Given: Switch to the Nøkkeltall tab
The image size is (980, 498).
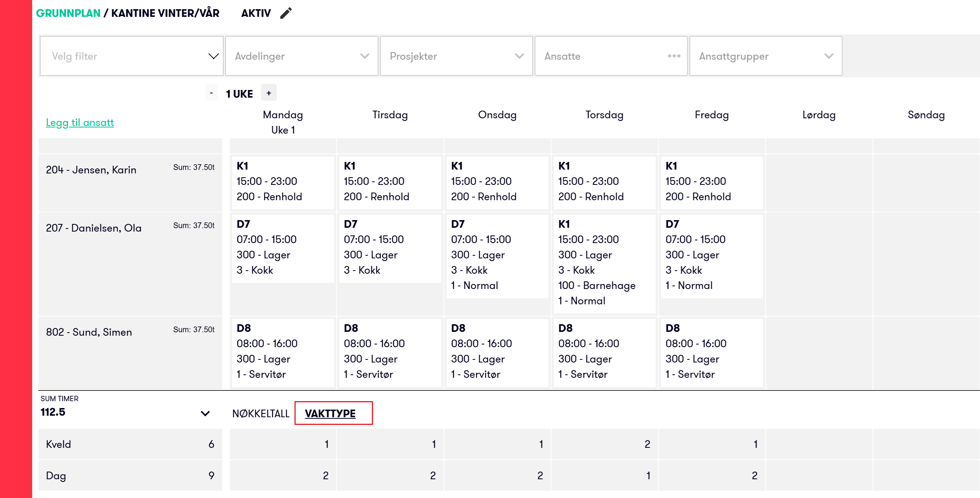Looking at the screenshot, I should point(261,413).
